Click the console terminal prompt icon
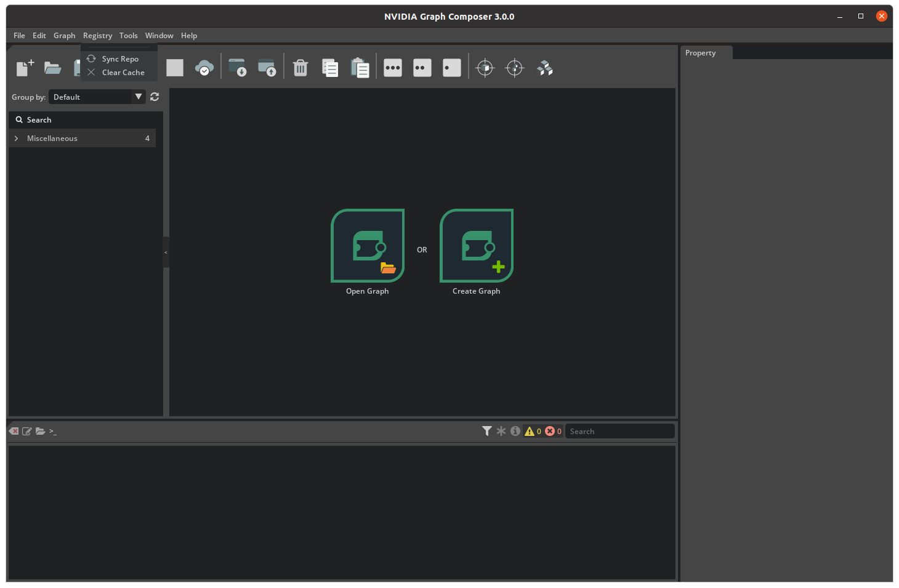The width and height of the screenshot is (899, 588). (x=53, y=431)
